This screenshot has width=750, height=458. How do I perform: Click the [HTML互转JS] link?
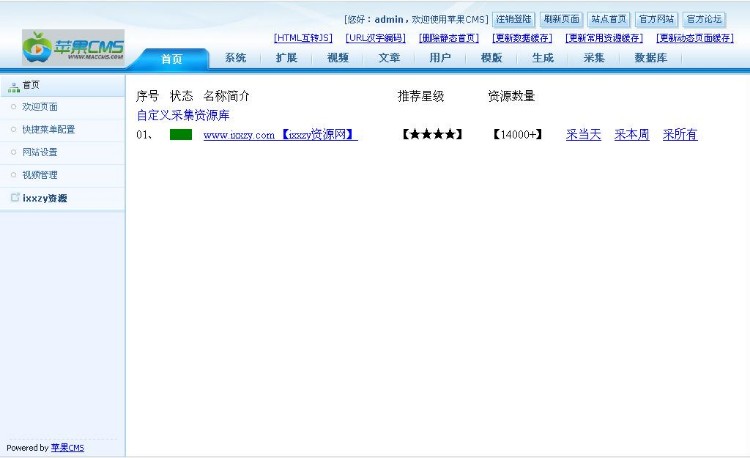[x=303, y=38]
